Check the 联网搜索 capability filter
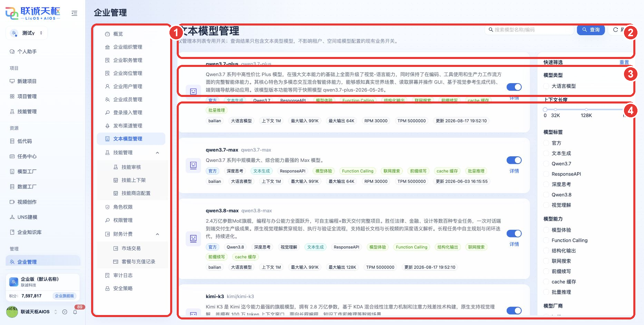The width and height of the screenshot is (644, 325). (x=546, y=261)
